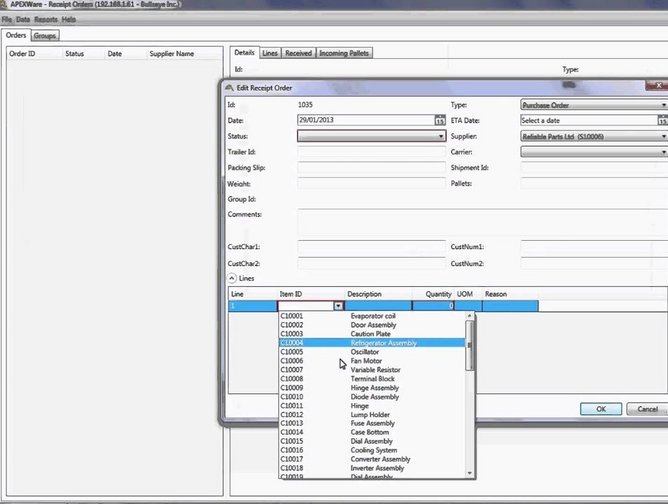Switch to the Lines tab
This screenshot has width=668, height=504.
[x=270, y=53]
